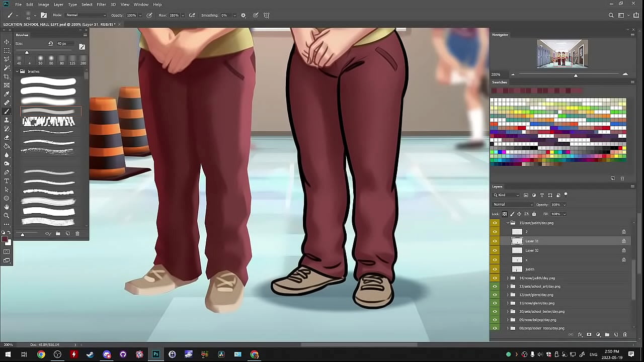Toggle pressure for opacity icon

pos(149,15)
